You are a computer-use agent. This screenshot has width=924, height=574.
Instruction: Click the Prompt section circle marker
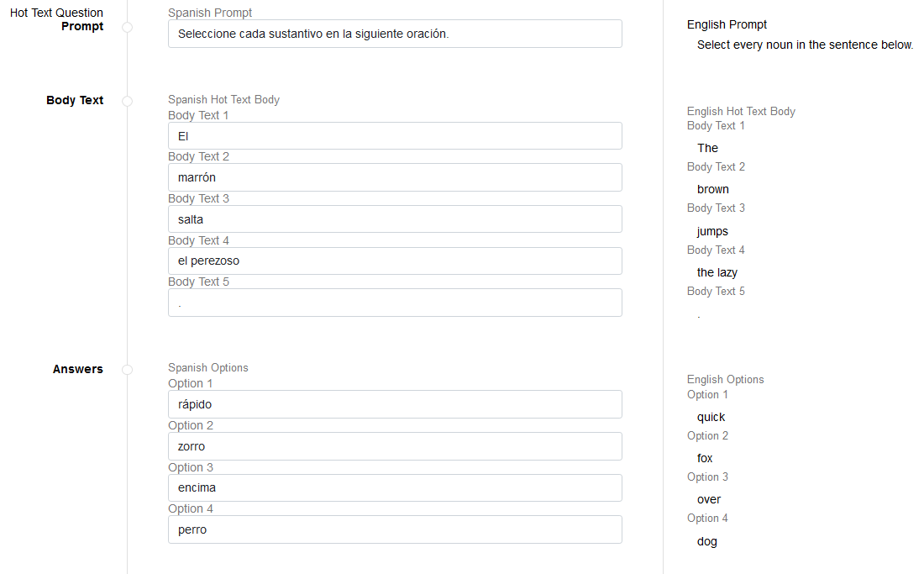128,27
